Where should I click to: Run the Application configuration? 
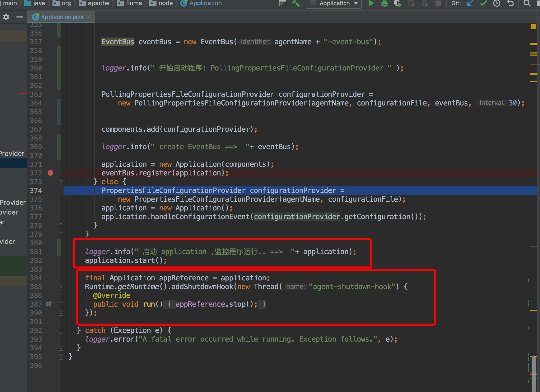point(371,4)
